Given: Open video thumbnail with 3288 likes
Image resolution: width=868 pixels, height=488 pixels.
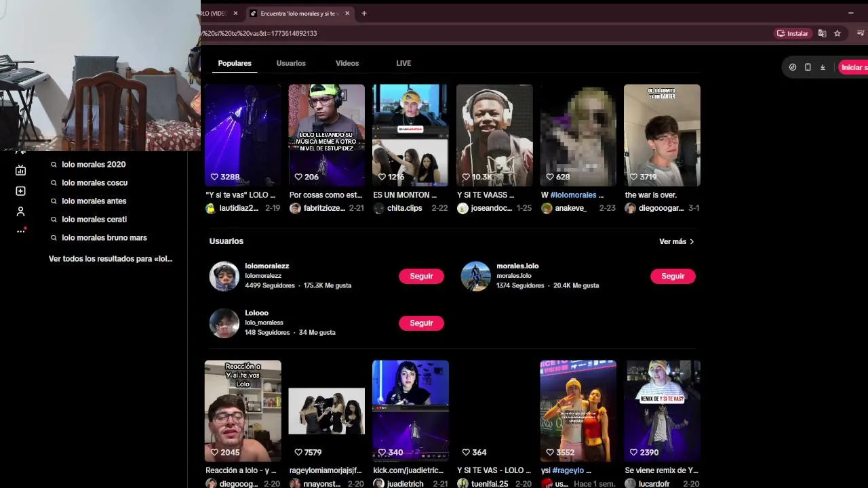Looking at the screenshot, I should (243, 135).
